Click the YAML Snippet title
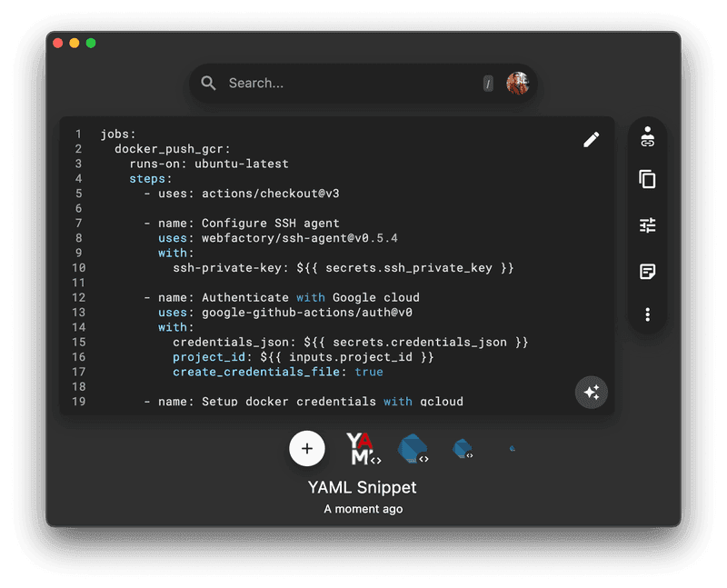 [362, 487]
